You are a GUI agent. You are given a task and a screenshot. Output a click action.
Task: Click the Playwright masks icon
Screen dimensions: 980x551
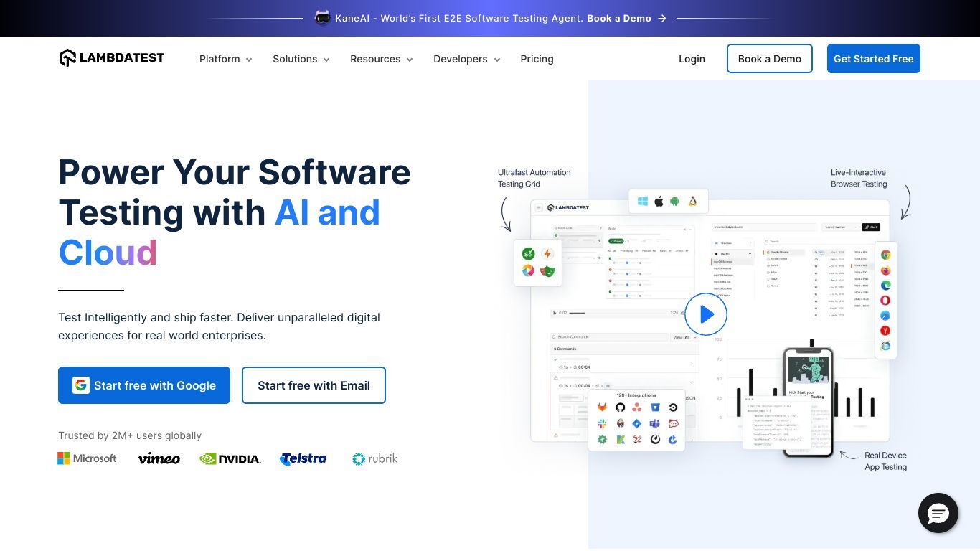[547, 270]
